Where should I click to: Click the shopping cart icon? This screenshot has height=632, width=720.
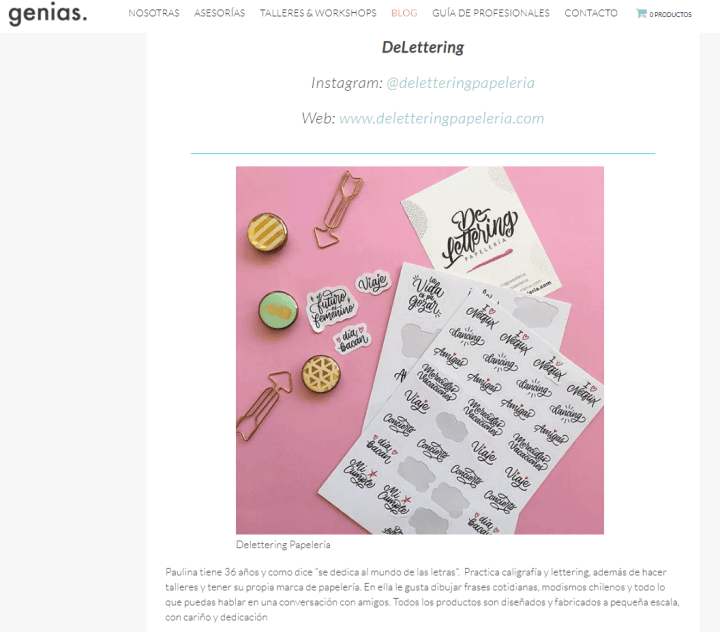(641, 13)
